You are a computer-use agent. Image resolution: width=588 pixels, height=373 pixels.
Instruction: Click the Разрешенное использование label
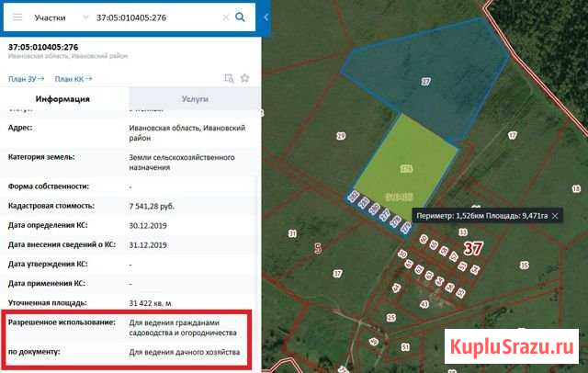[x=62, y=322]
